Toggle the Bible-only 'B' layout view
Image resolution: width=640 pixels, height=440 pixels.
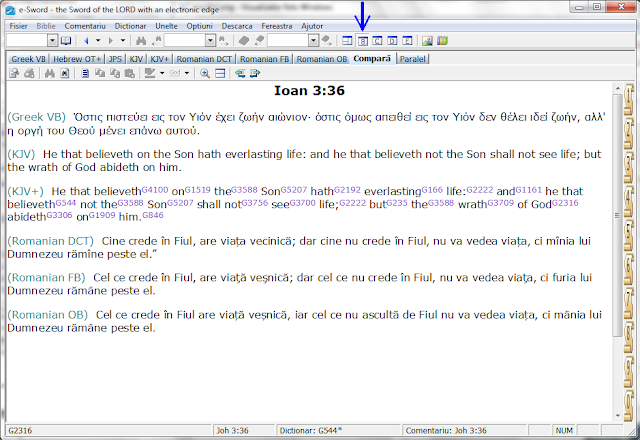(x=362, y=40)
